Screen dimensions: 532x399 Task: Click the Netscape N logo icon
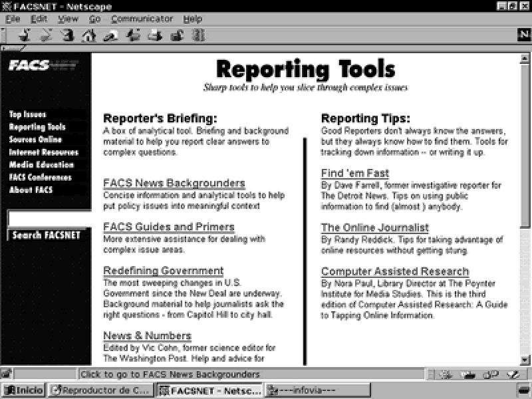pyautogui.click(x=523, y=35)
